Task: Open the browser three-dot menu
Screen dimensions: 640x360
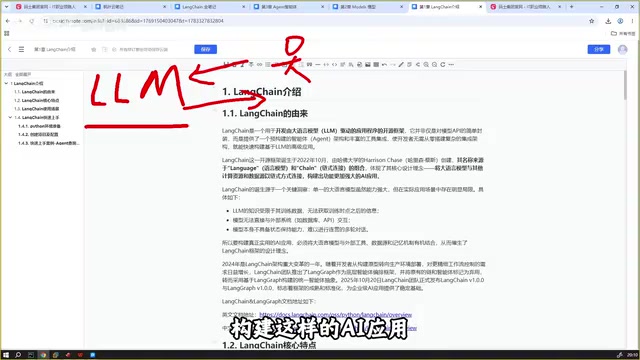Action: coord(632,21)
